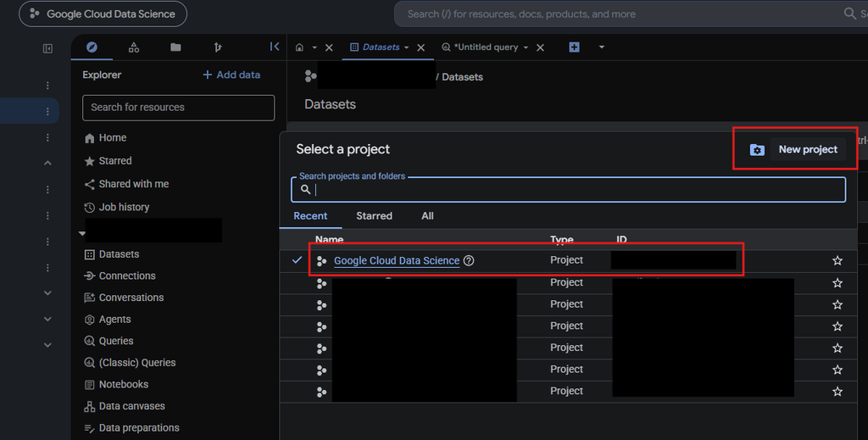This screenshot has height=440, width=868.
Task: Click the Datasets page heading
Action: click(330, 104)
